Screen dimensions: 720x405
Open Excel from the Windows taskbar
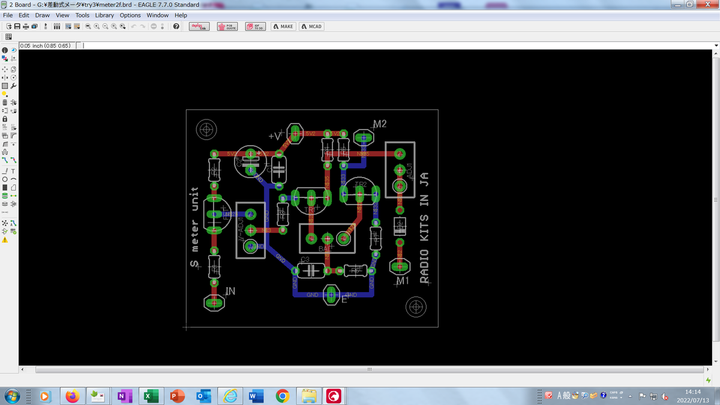[x=152, y=396]
